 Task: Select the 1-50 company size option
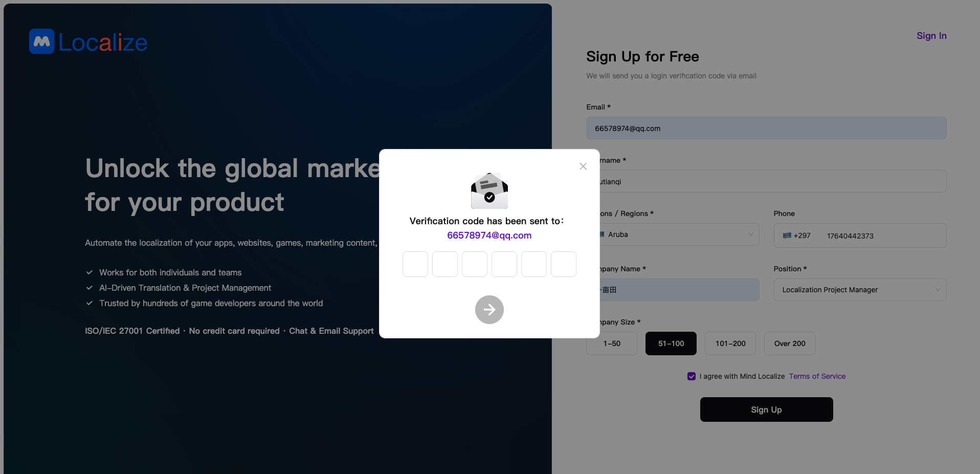(x=611, y=343)
